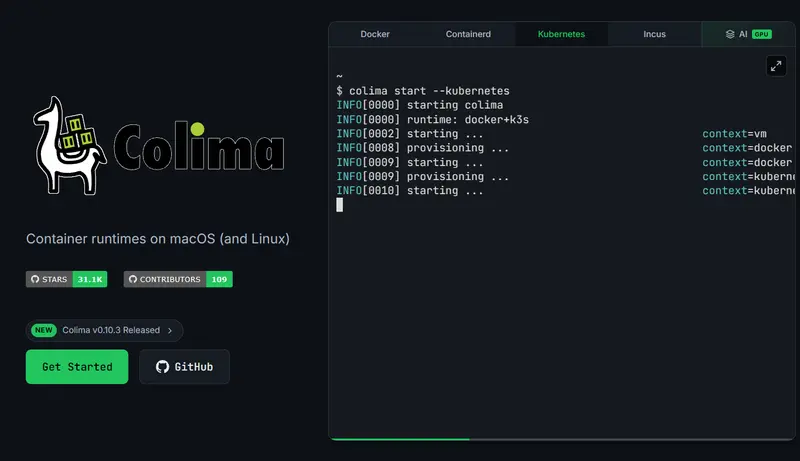Click 'Container runtimes on macOS (and Linux)' tagline
Viewport: 800px width, 461px height.
pos(158,239)
